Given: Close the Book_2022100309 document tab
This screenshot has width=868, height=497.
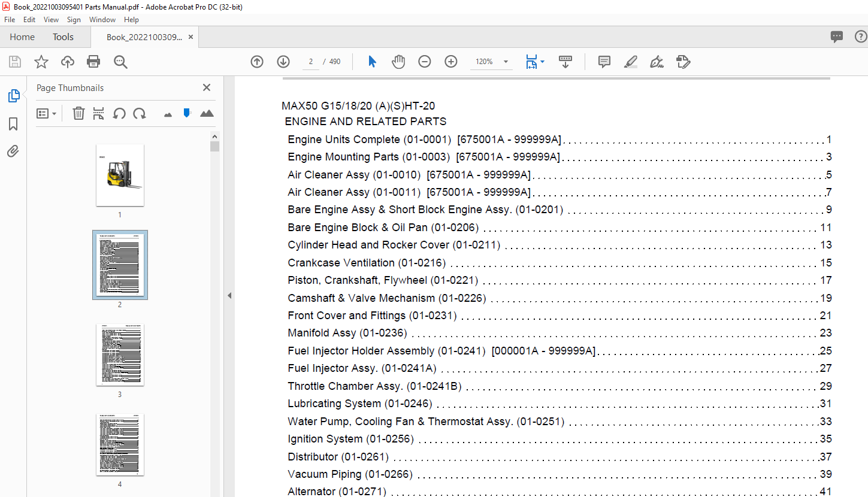Looking at the screenshot, I should point(190,37).
